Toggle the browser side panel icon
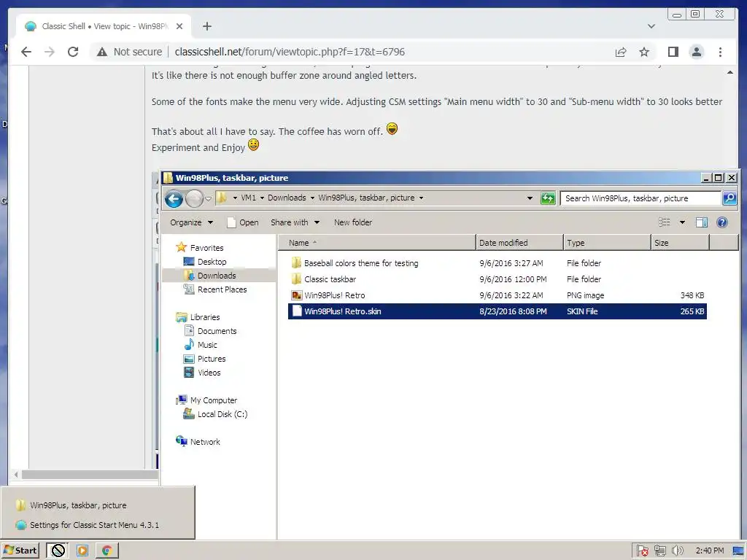The width and height of the screenshot is (747, 560). (x=673, y=52)
